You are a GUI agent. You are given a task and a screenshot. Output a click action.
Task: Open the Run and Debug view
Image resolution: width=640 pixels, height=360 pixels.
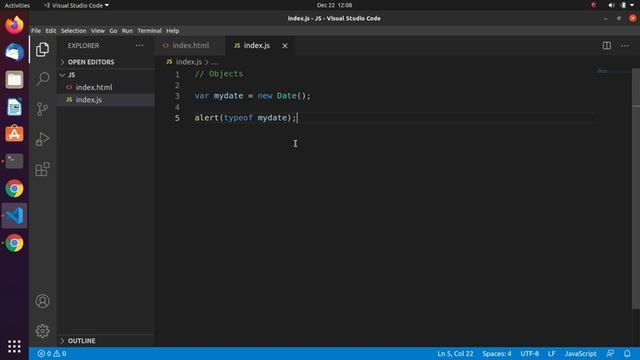[42, 139]
